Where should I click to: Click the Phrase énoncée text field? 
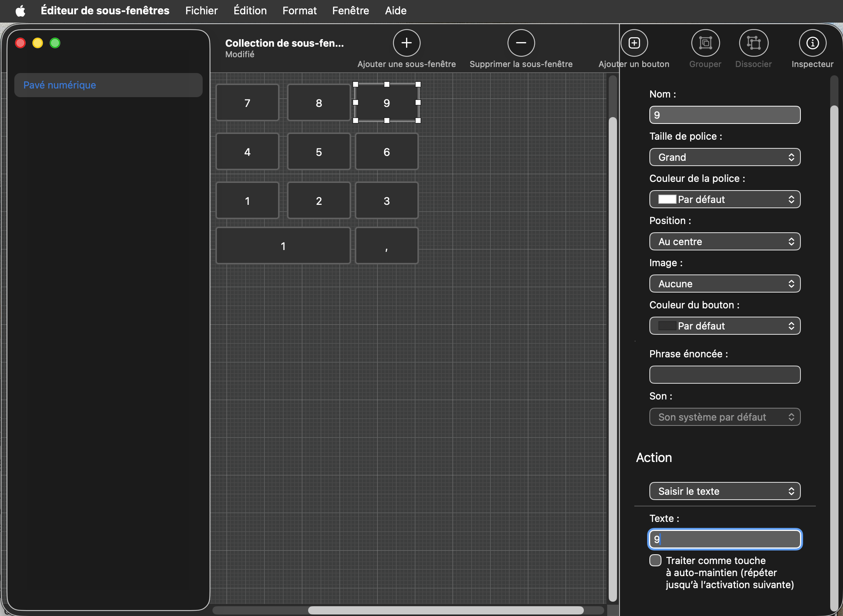725,375
